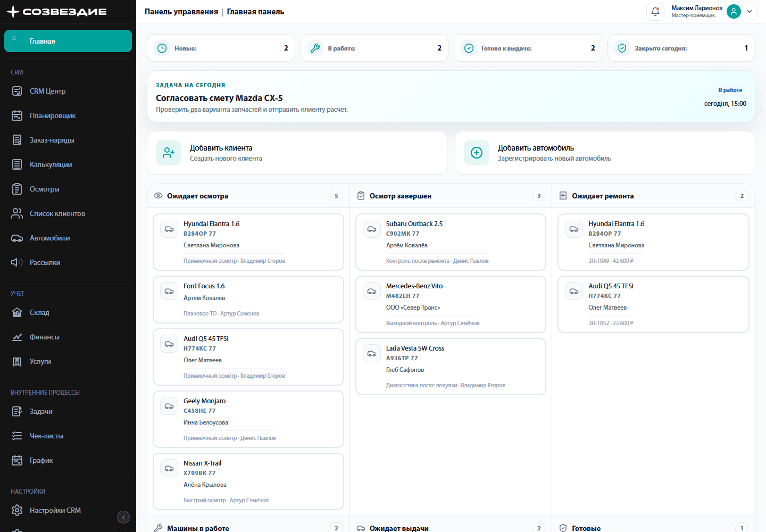Open the task Согласовать смету Mazda CX-5
Viewport: 766px width, 532px height.
[451, 96]
